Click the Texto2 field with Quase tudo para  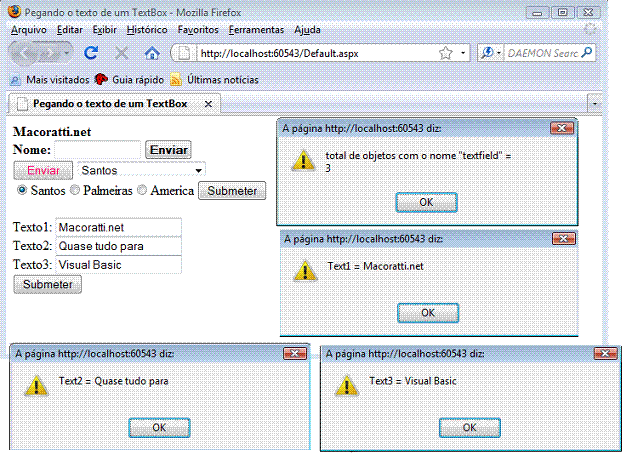coord(118,246)
